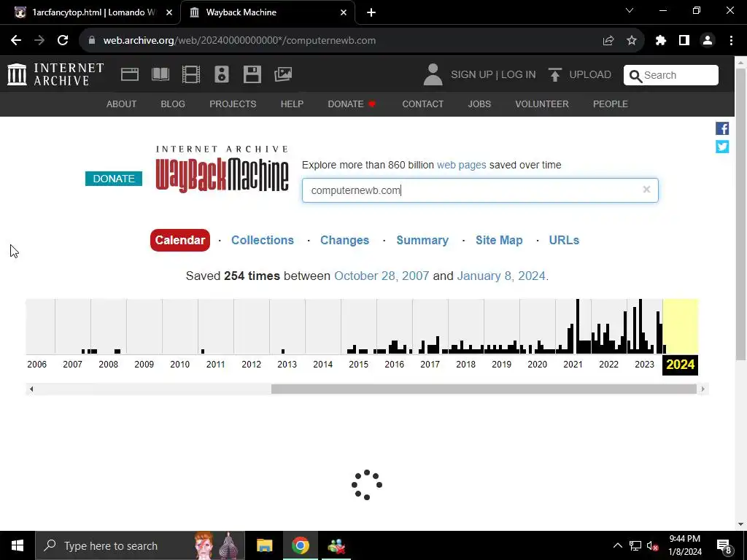Open Chrome profile menu

click(x=708, y=41)
